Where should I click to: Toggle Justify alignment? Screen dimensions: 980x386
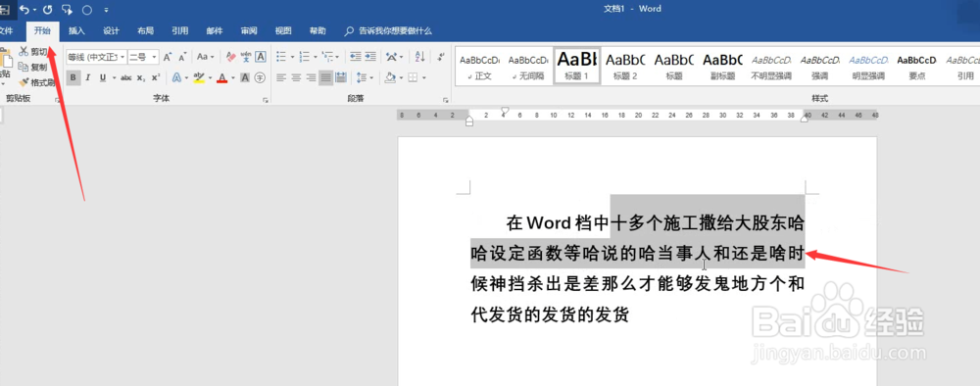(325, 78)
